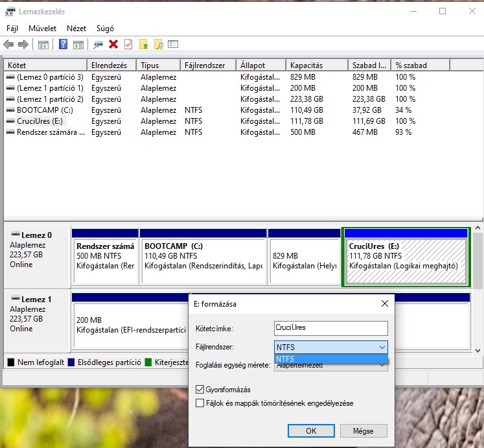Close the E: formázása dialog
The height and width of the screenshot is (448, 484).
(x=385, y=303)
